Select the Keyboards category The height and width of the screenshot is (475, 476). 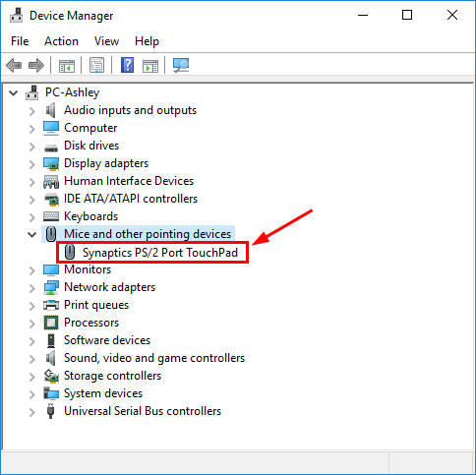click(x=90, y=216)
